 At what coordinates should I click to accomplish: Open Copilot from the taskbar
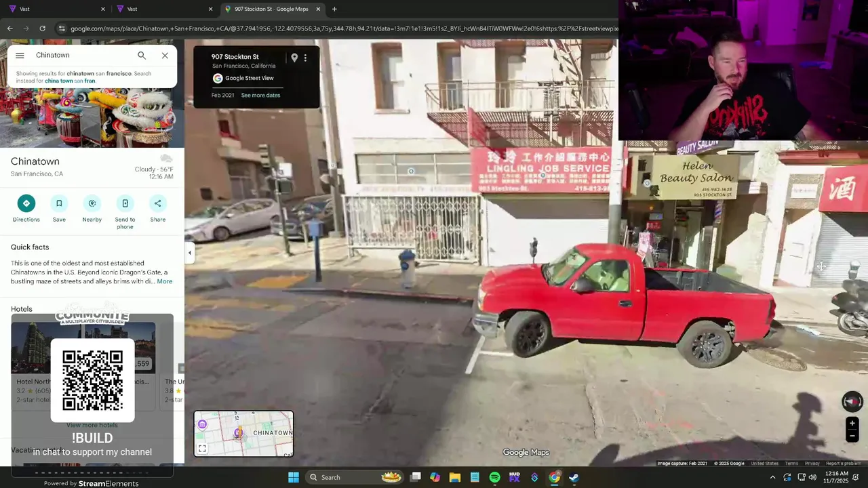point(435,477)
